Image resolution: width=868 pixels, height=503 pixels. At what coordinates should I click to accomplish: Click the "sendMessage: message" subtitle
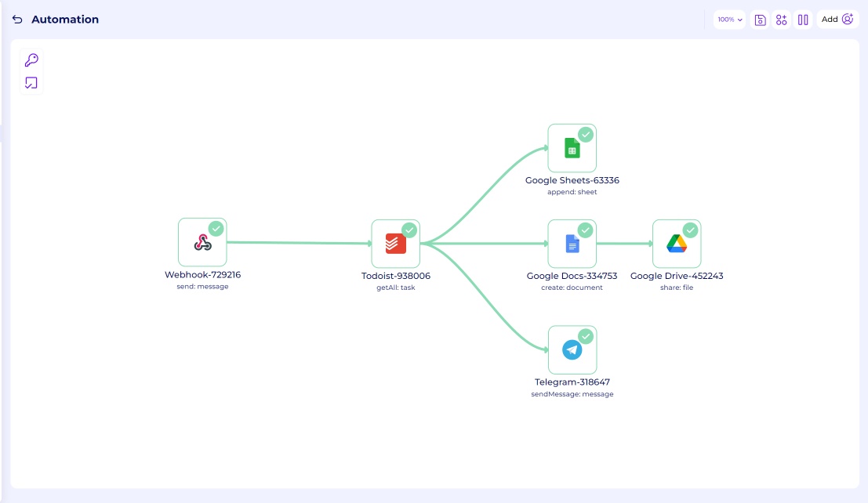572,394
